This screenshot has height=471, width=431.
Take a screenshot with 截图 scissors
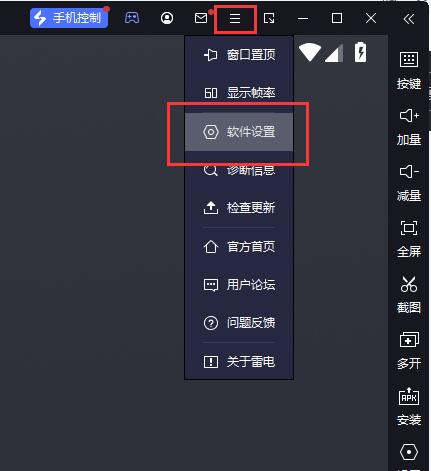[409, 295]
